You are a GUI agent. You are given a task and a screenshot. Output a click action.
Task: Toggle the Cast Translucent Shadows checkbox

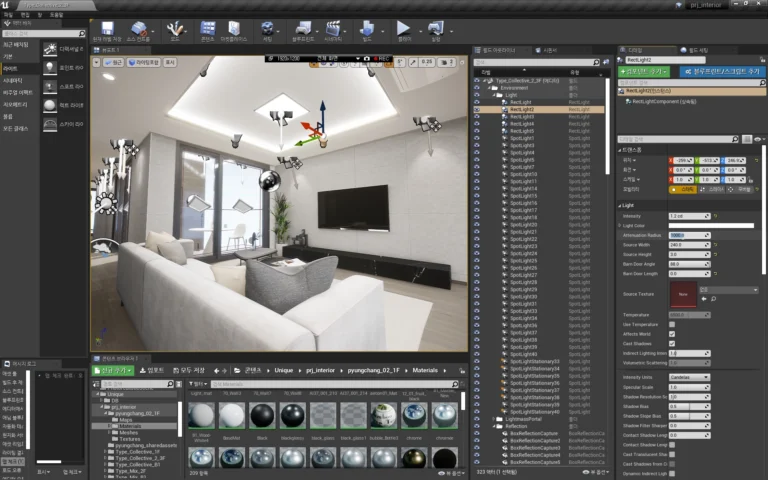672,455
